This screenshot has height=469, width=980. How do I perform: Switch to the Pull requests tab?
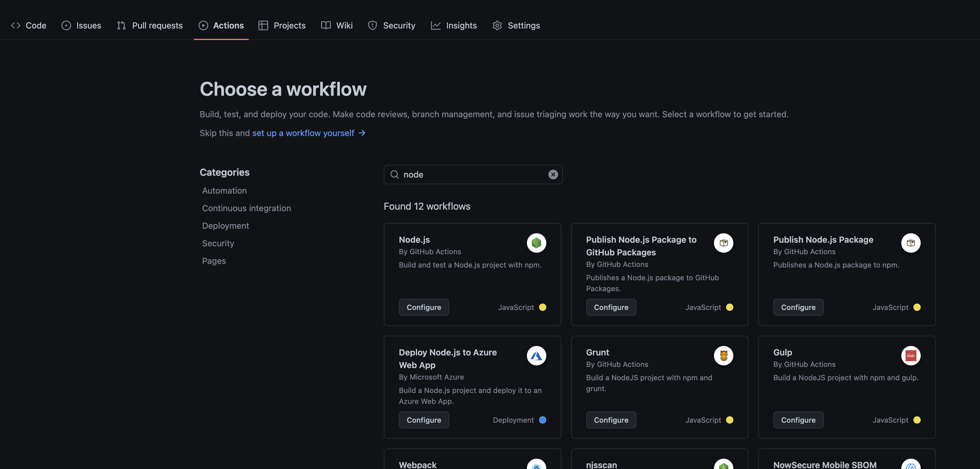click(150, 25)
